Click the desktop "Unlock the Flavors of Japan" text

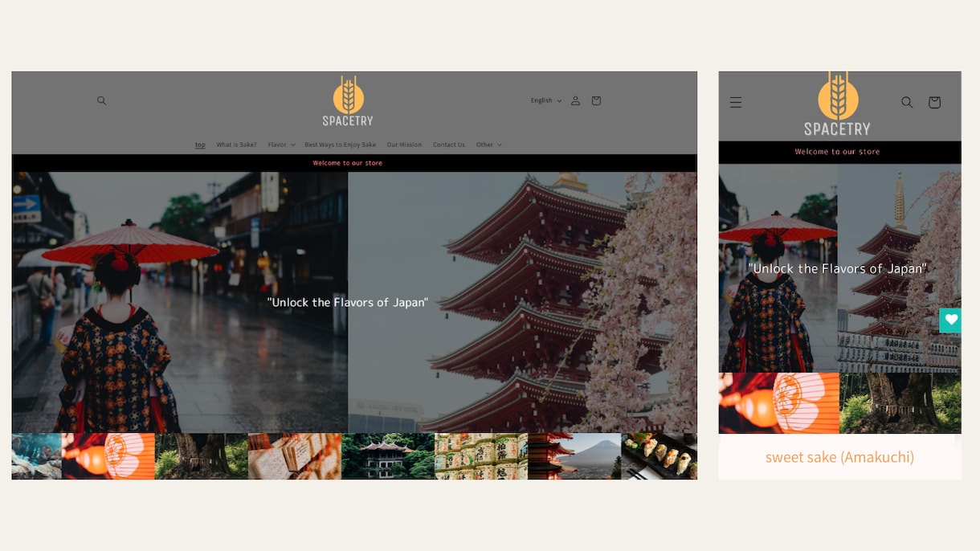click(348, 303)
